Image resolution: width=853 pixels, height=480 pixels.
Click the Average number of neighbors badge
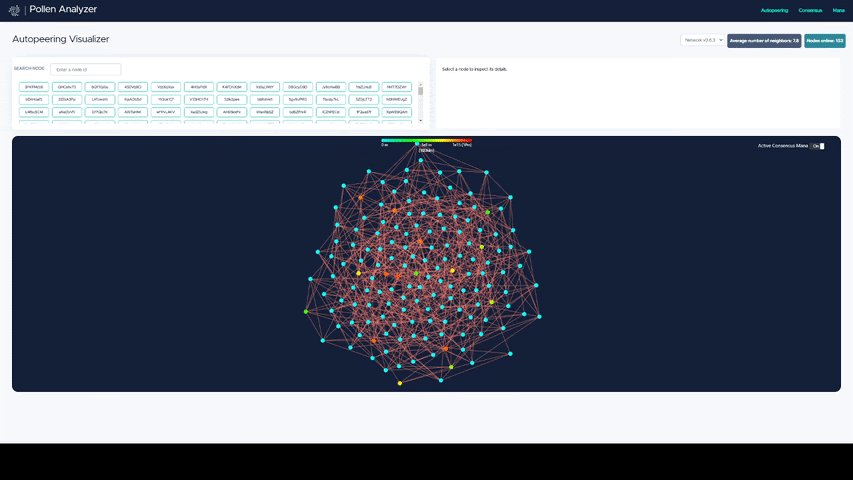tap(764, 40)
